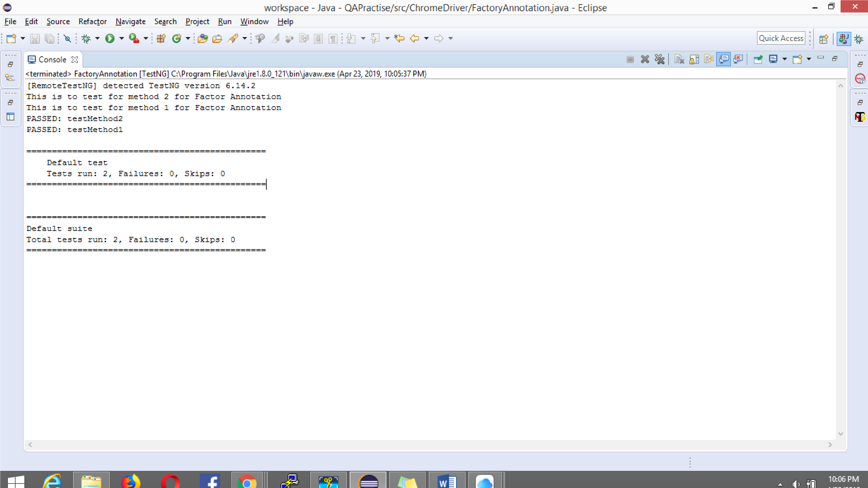Run external tools launcher
The width and height of the screenshot is (868, 488).
[134, 38]
